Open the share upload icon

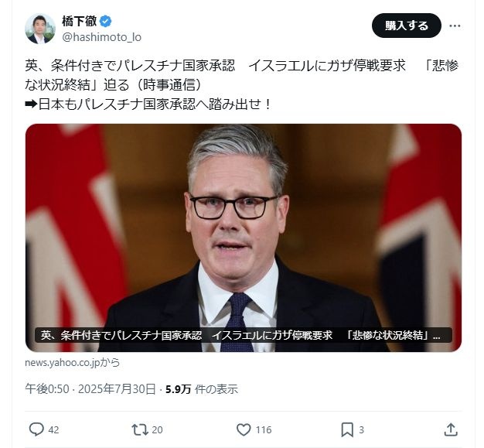451,429
